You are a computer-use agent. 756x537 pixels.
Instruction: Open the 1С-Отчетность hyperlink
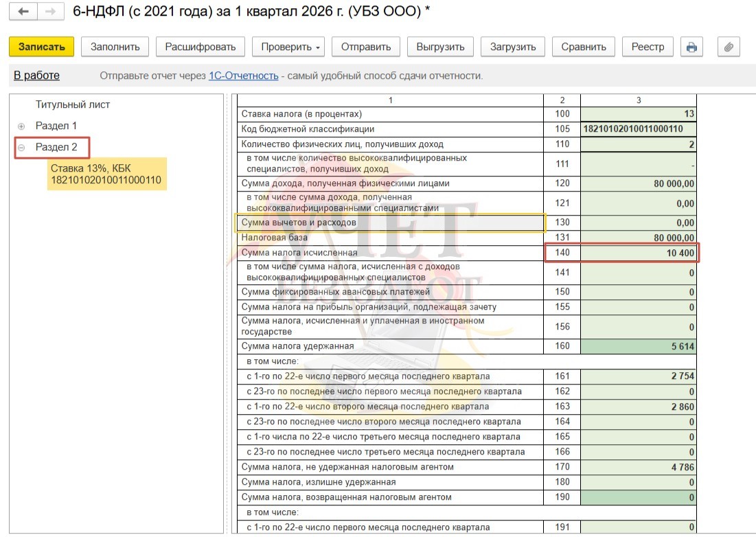tap(243, 76)
